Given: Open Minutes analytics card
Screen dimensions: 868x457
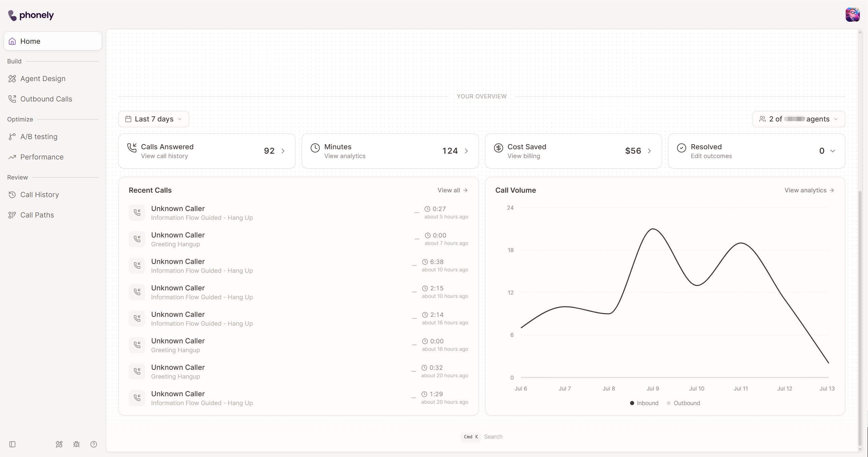Looking at the screenshot, I should (x=390, y=151).
